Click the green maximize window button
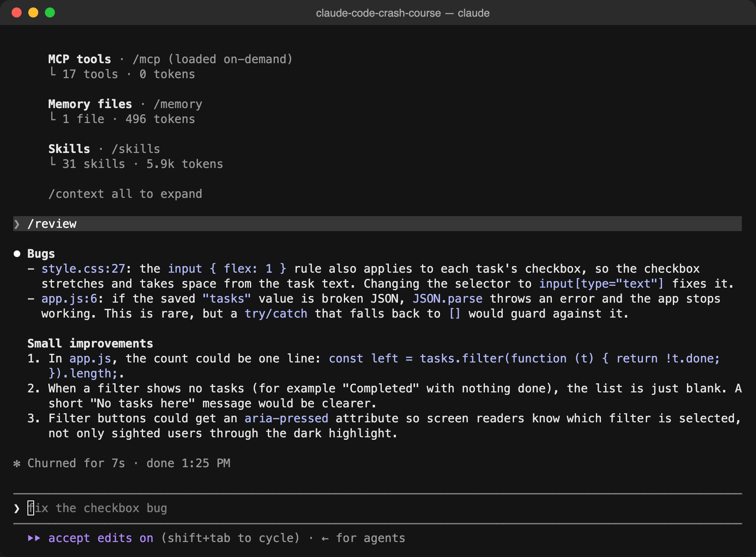 [x=50, y=12]
